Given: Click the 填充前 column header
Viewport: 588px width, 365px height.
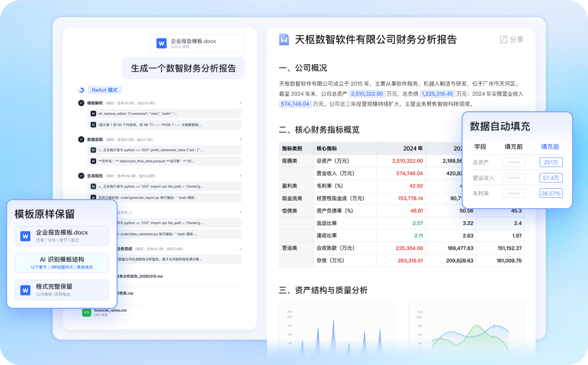Looking at the screenshot, I should tap(513, 147).
